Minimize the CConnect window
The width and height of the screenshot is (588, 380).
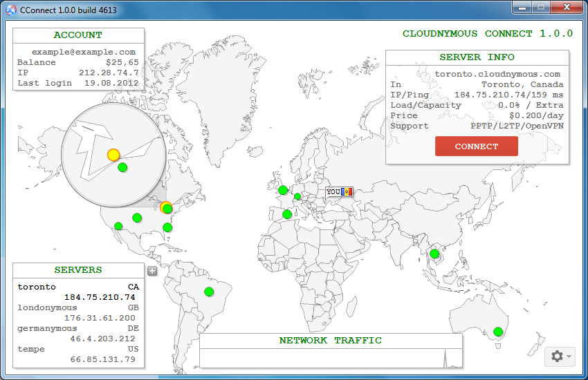tap(522, 7)
